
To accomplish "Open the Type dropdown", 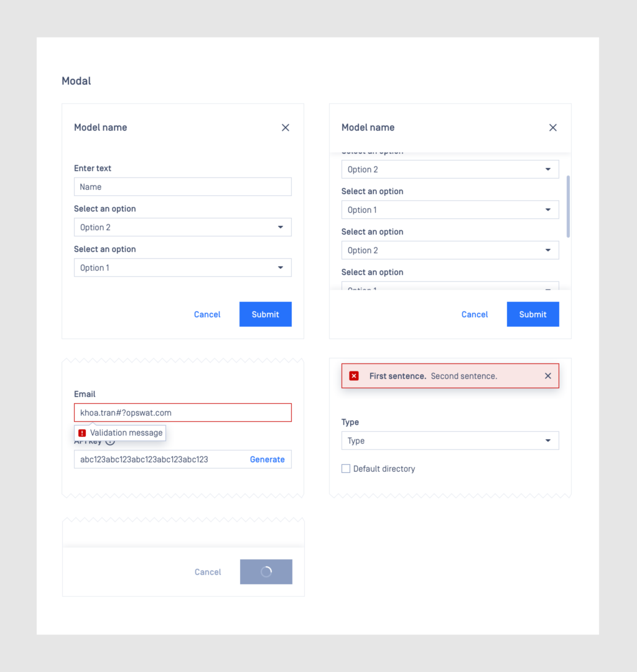I will [x=450, y=441].
